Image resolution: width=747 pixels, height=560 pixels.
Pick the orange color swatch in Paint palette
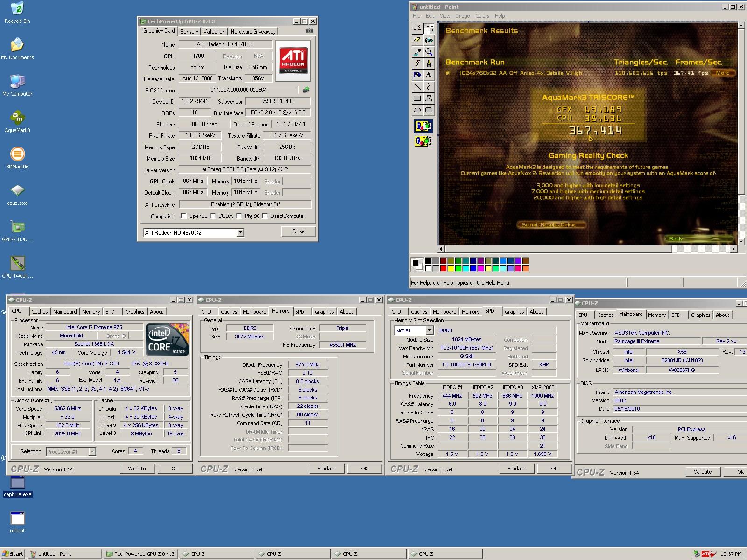point(526,268)
